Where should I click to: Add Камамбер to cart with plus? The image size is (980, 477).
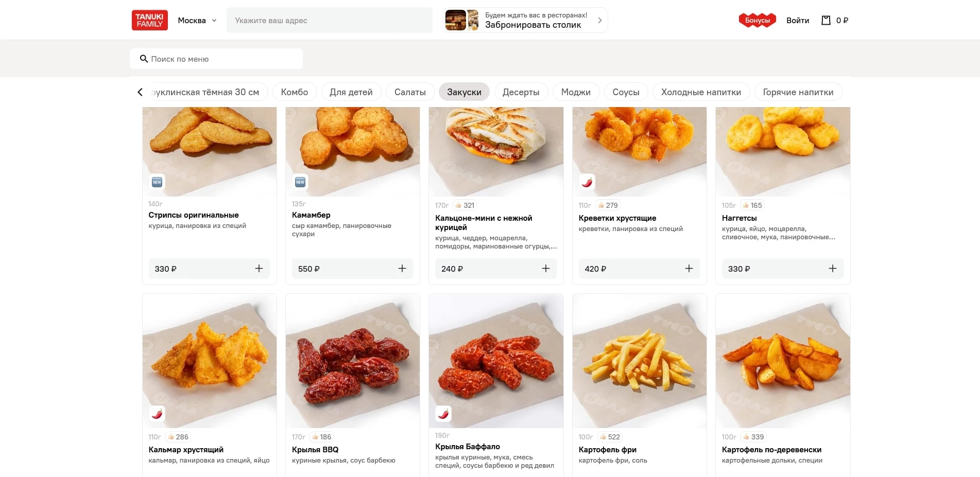[x=402, y=269]
